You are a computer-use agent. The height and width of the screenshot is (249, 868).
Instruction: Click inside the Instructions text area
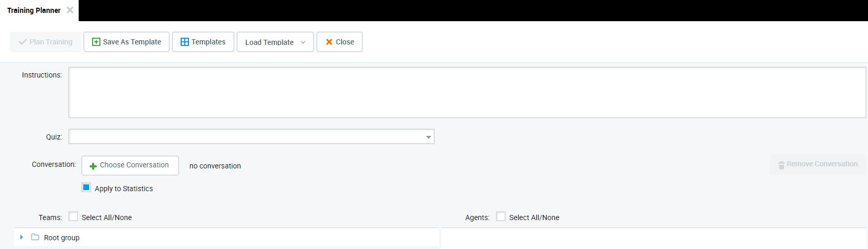tap(466, 92)
